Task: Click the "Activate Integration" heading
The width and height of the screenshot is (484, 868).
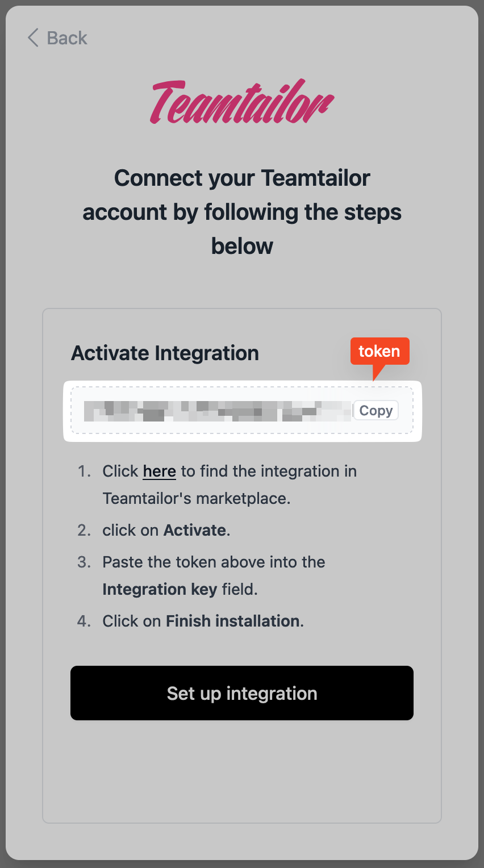Action: pos(165,353)
